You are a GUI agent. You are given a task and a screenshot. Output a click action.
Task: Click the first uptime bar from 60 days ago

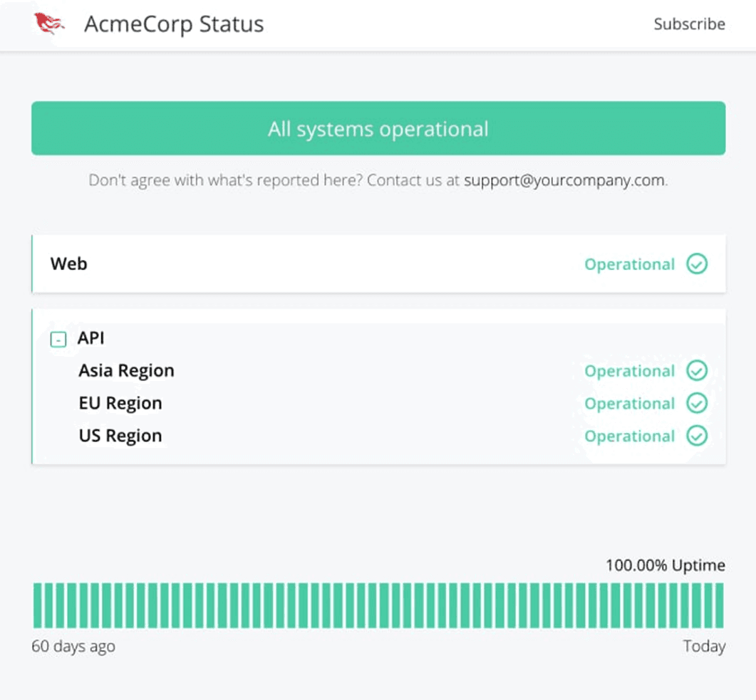coord(38,605)
